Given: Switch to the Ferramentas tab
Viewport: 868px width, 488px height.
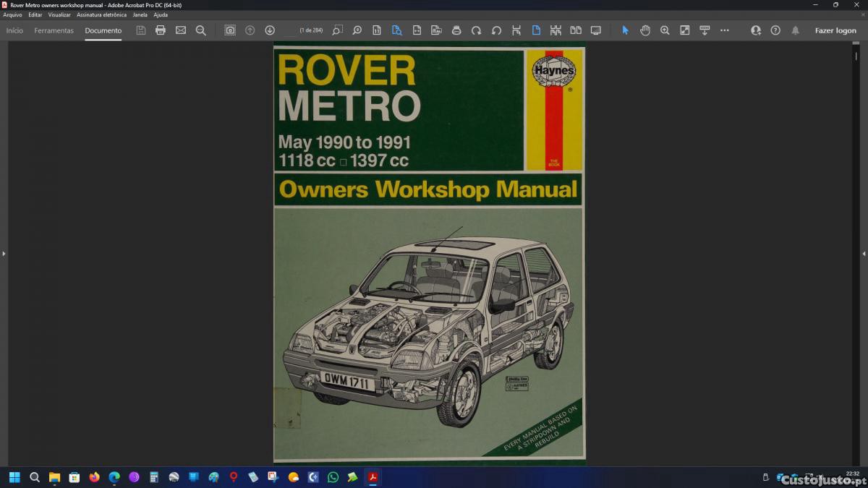Looking at the screenshot, I should [x=54, y=30].
